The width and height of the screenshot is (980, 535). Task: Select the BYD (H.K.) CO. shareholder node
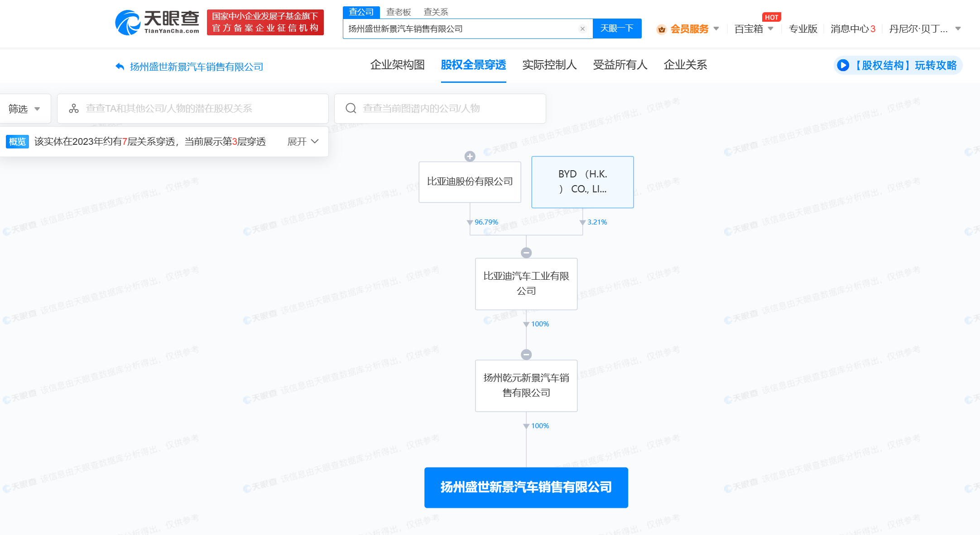click(x=582, y=182)
